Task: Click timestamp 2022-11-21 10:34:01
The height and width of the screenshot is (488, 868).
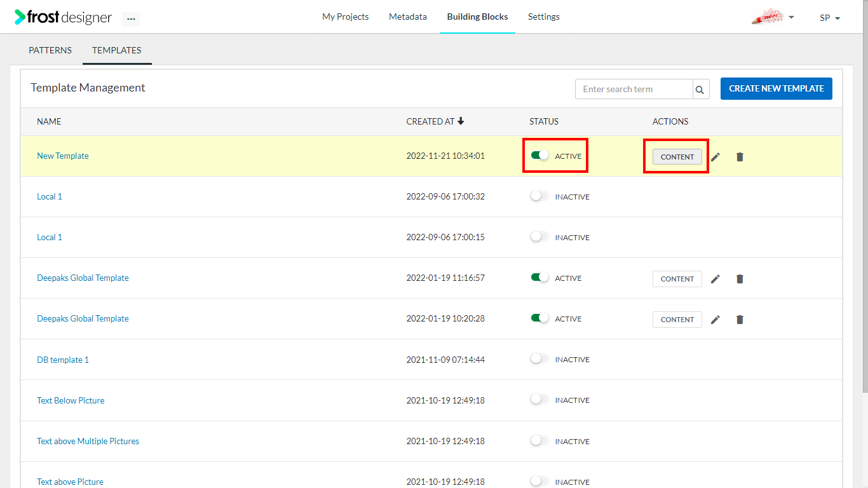Action: 445,156
